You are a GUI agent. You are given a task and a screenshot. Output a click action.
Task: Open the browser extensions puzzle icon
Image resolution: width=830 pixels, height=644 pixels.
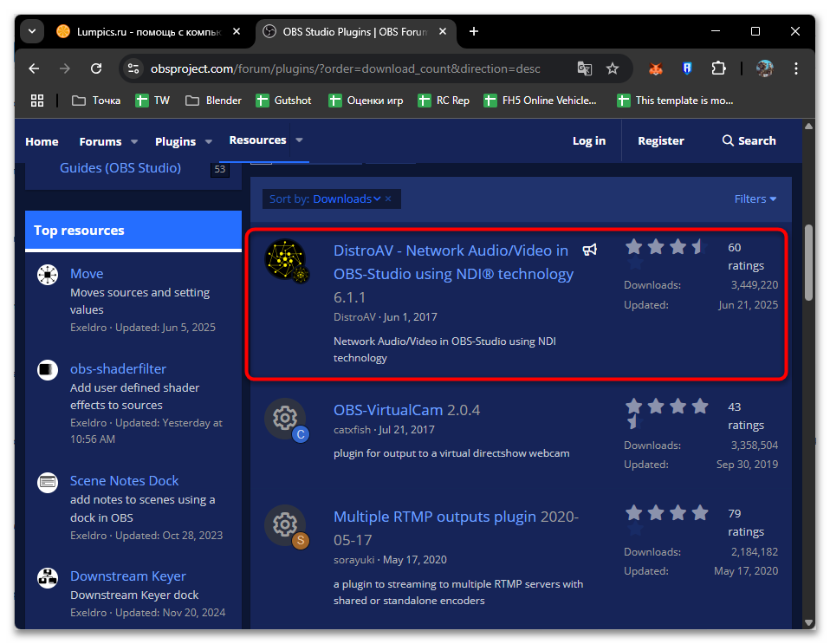click(718, 68)
